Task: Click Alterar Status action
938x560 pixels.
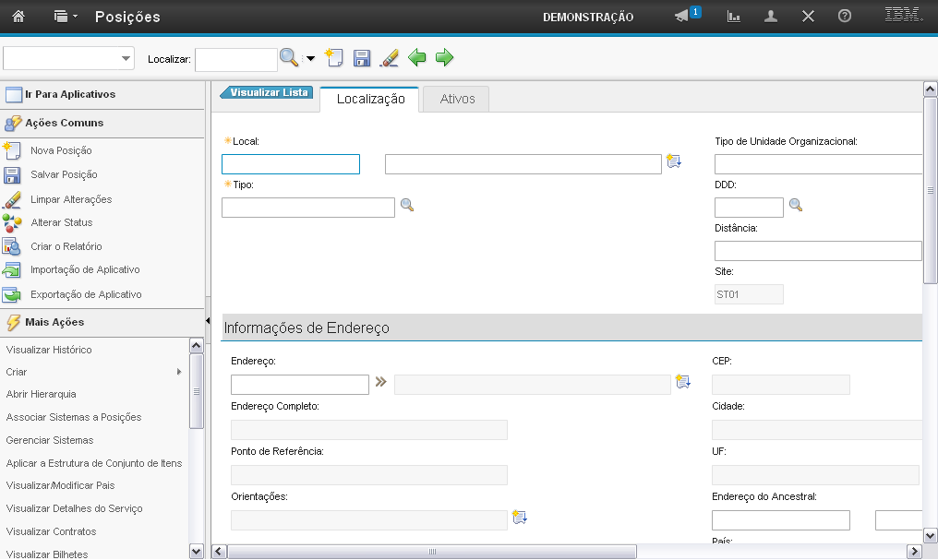Action: [x=61, y=222]
